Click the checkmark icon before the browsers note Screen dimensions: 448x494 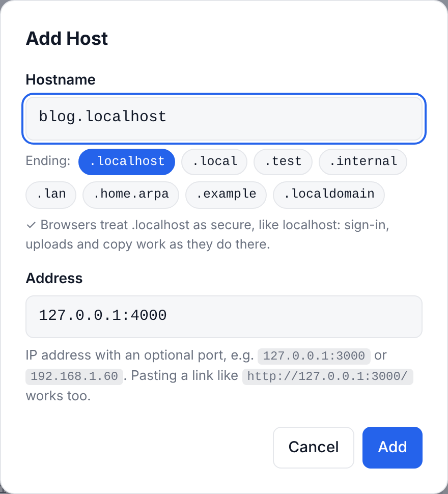pos(31,225)
